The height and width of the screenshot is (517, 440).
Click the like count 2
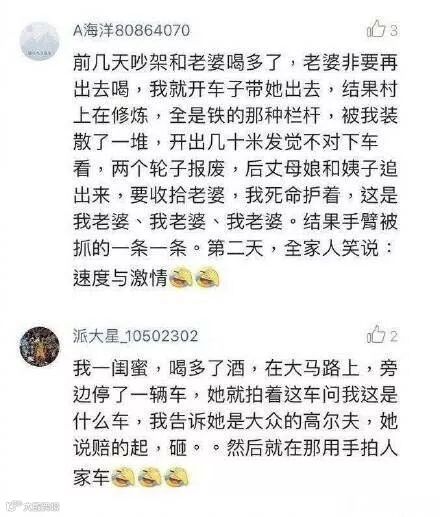click(394, 336)
